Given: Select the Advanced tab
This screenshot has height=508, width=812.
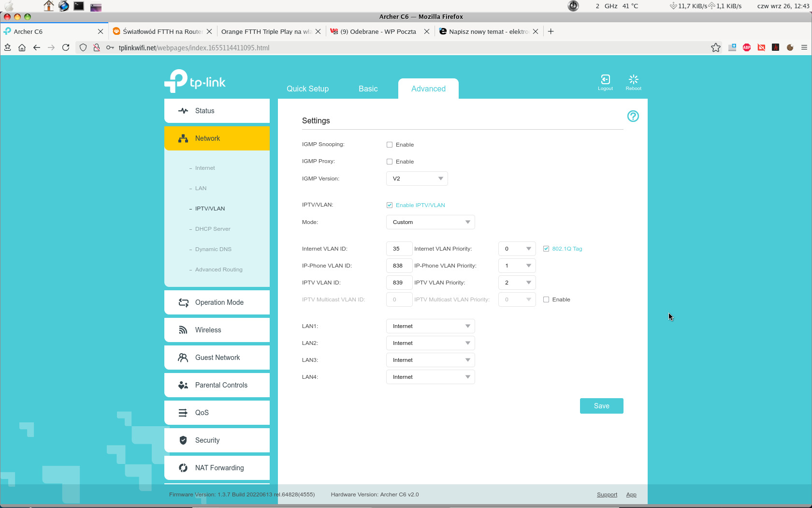Looking at the screenshot, I should click(x=428, y=89).
